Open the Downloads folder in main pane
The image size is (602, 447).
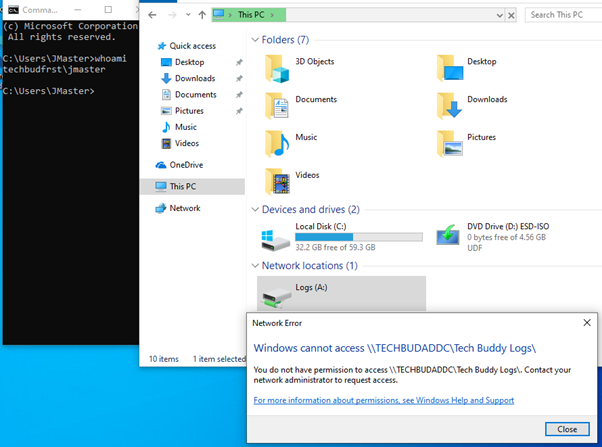449,103
